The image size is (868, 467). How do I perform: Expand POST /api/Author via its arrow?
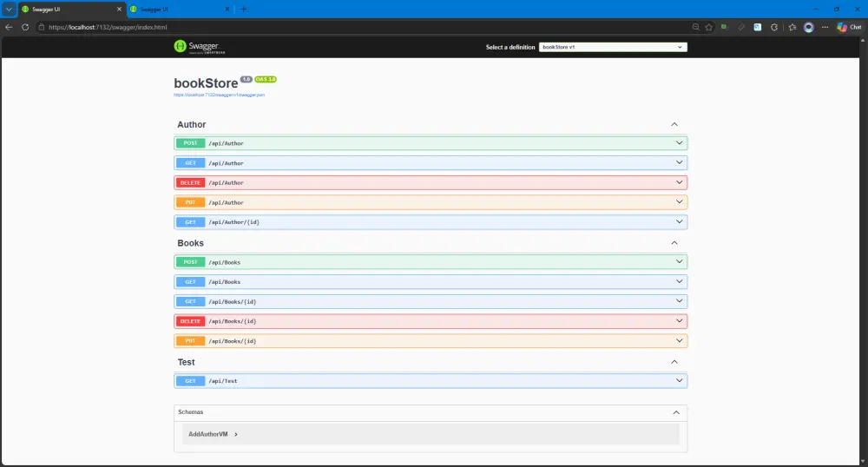coord(680,143)
